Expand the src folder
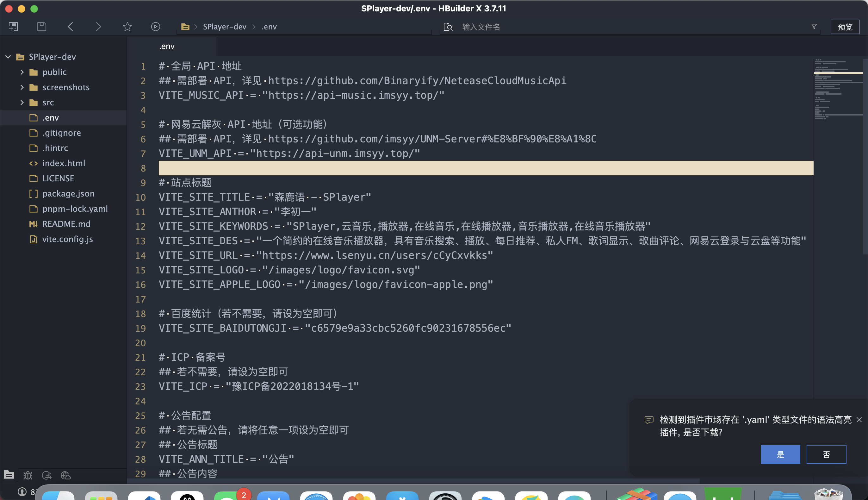Screen dimensions: 868x500 coord(22,102)
